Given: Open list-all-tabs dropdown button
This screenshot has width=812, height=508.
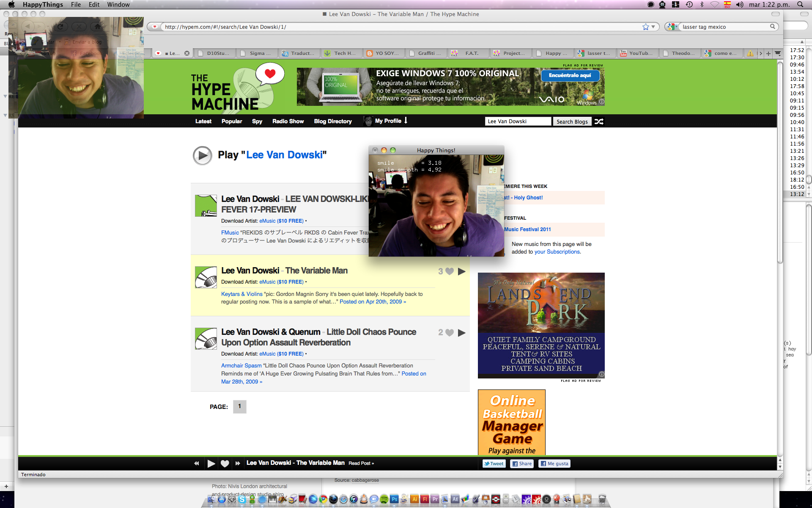Looking at the screenshot, I should (x=778, y=53).
